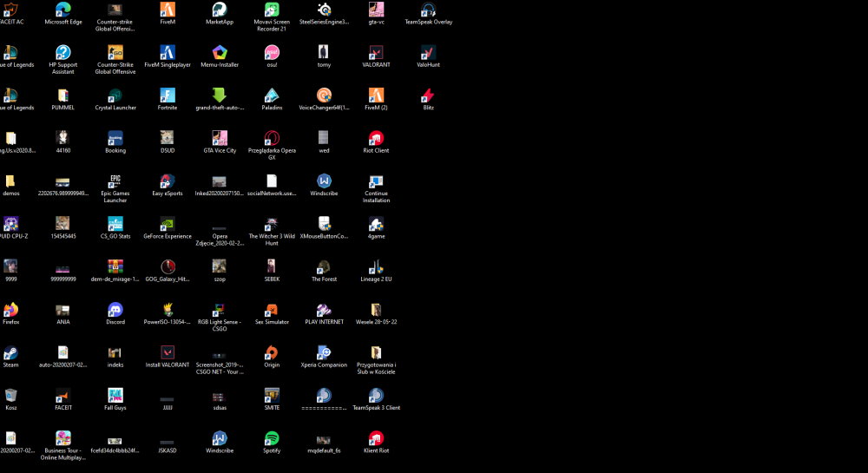Select the Memu-Installer icon
This screenshot has width=868, height=473.
pyautogui.click(x=220, y=52)
